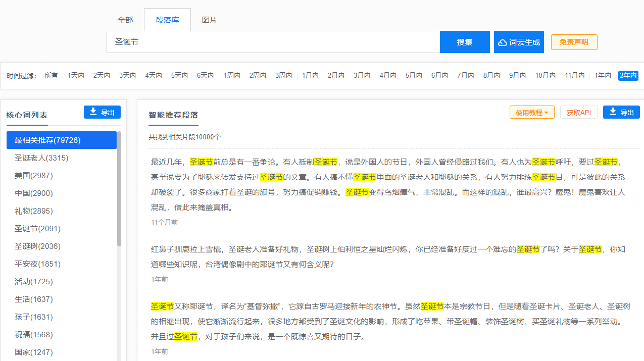Open the 免责声明 disclaimer
644x361 pixels.
coord(574,42)
